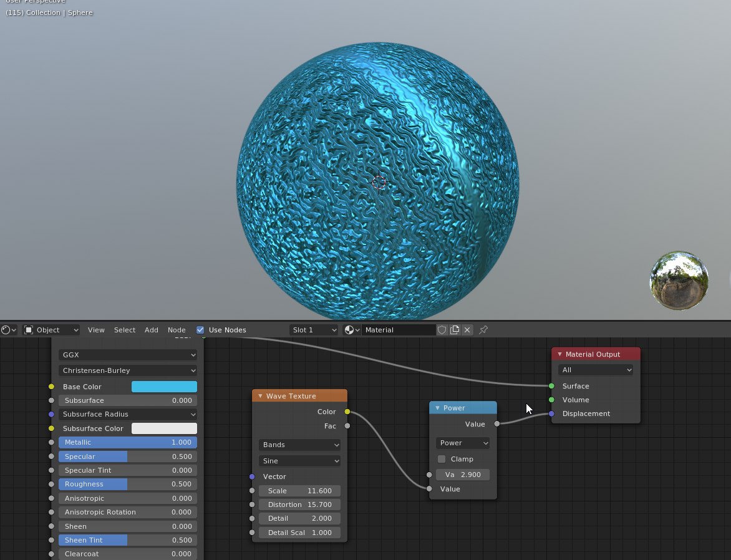731x560 pixels.
Task: Open the View menu
Action: (x=96, y=330)
